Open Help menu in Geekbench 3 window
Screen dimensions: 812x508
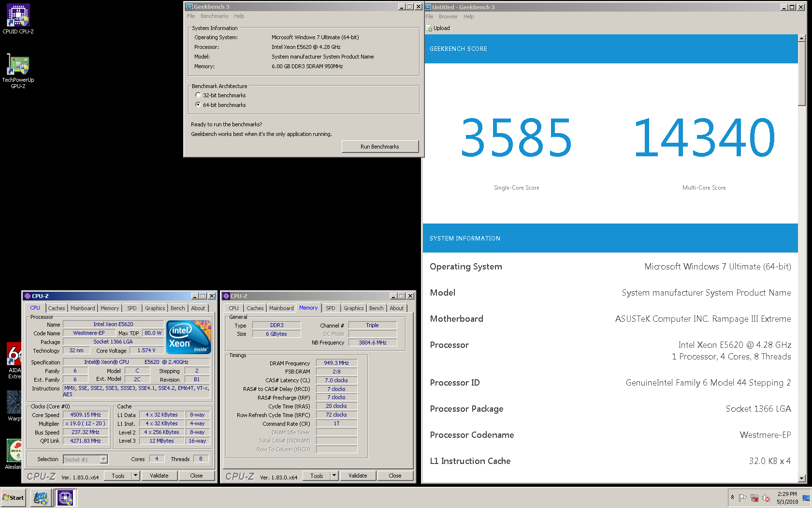[239, 16]
